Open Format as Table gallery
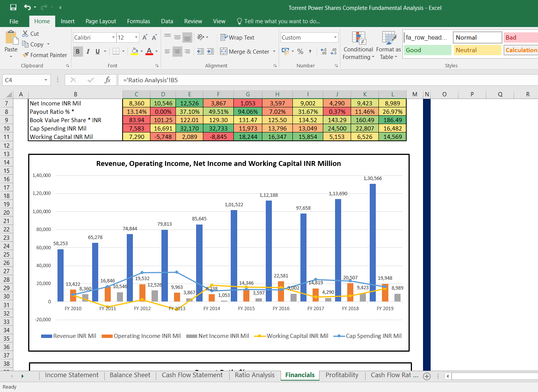This screenshot has width=538, height=392. [388, 46]
